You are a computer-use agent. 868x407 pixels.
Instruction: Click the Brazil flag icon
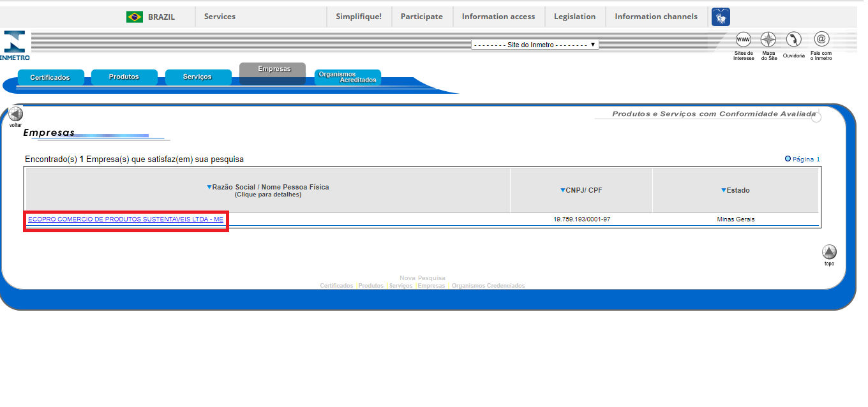point(135,17)
